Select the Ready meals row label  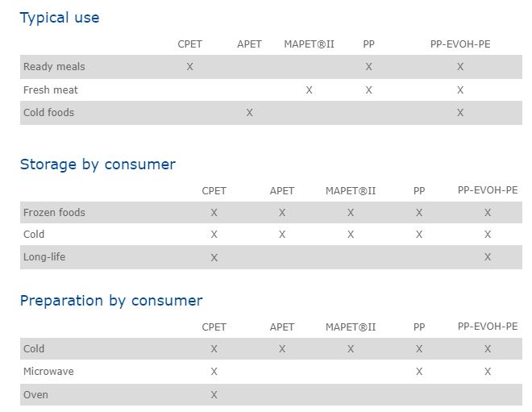tap(54, 67)
